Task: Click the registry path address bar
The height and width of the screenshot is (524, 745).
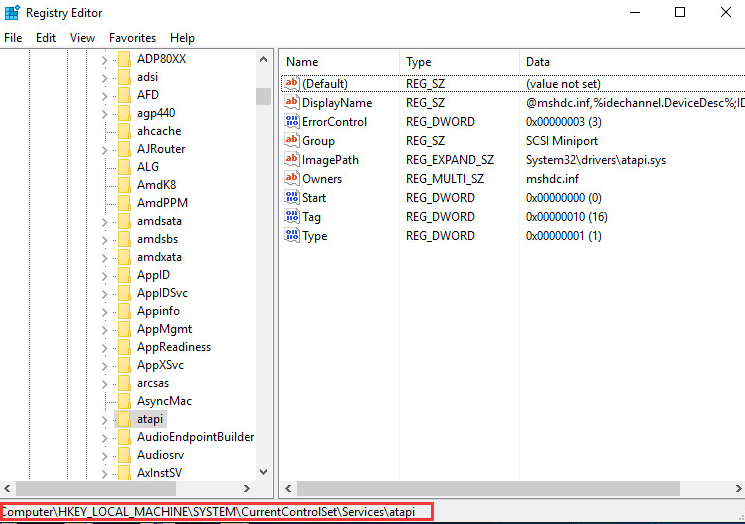Action: [x=217, y=512]
